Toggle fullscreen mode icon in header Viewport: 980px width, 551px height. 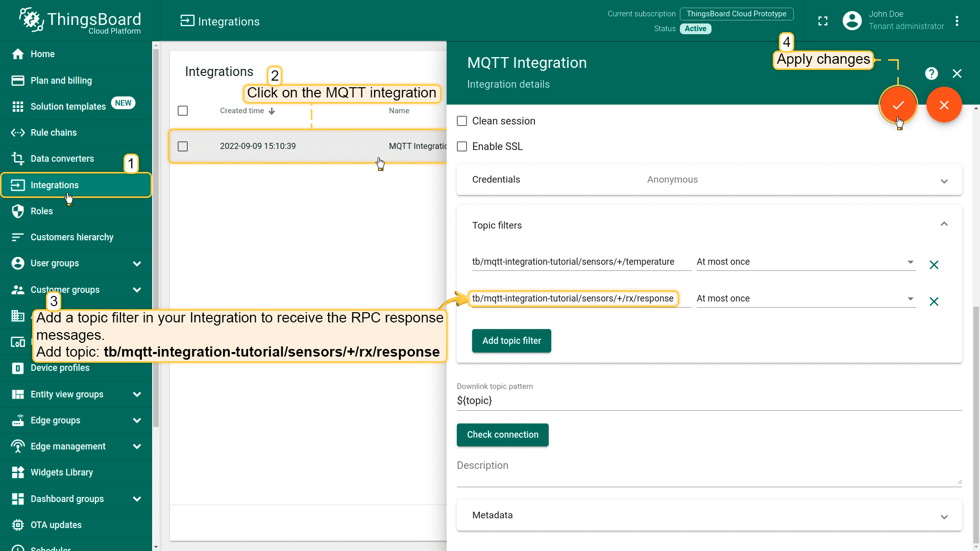[823, 21]
